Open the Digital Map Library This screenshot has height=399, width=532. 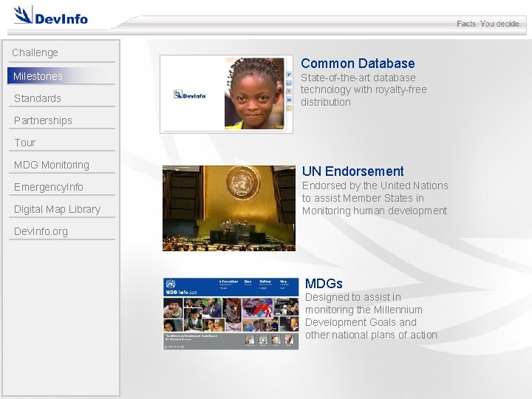coord(62,209)
